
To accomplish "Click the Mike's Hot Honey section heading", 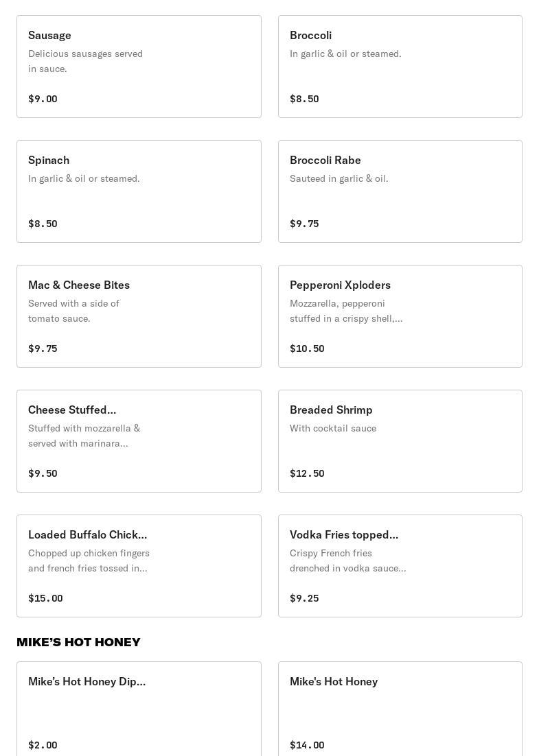I will [78, 642].
